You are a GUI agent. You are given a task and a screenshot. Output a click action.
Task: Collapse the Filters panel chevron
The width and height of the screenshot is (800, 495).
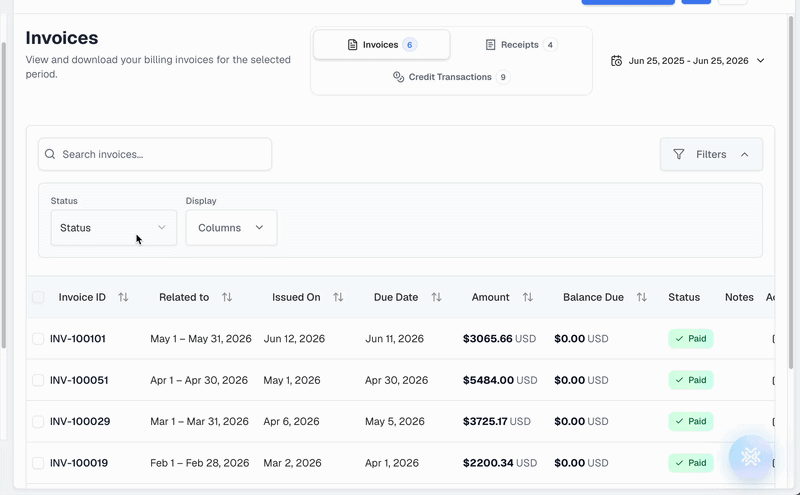tap(745, 154)
